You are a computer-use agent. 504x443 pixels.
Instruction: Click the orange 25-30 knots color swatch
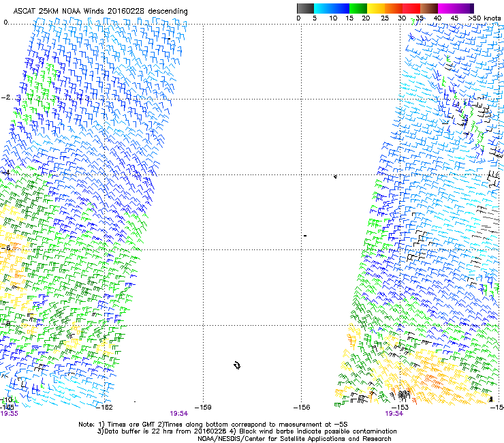click(x=394, y=8)
